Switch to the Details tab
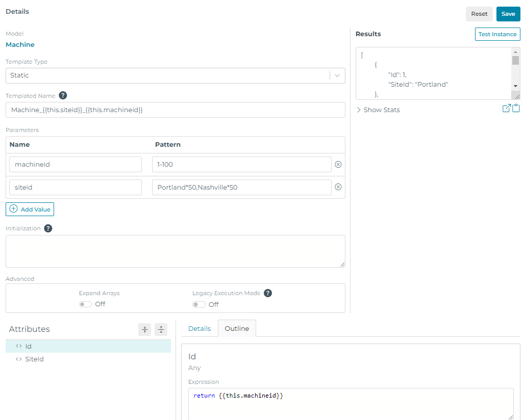Screen dimensions: 524x420 click(199, 329)
